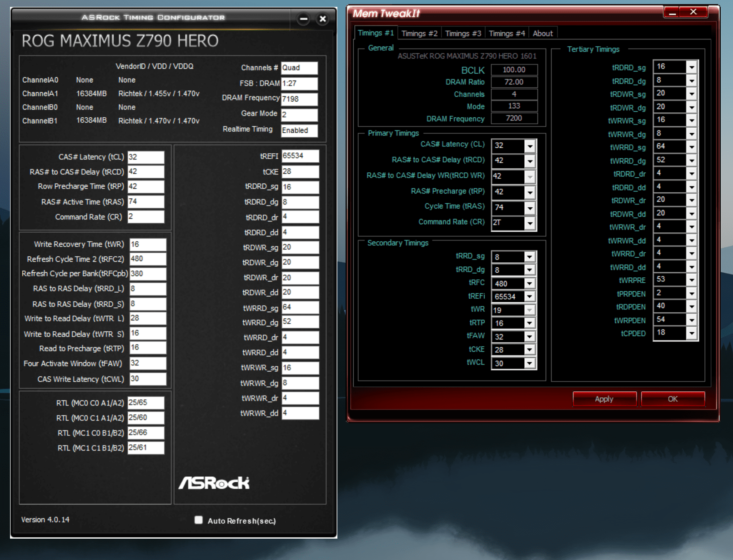
Task: Expand the tPRPDEN tertiary dropdown
Action: pyautogui.click(x=692, y=294)
